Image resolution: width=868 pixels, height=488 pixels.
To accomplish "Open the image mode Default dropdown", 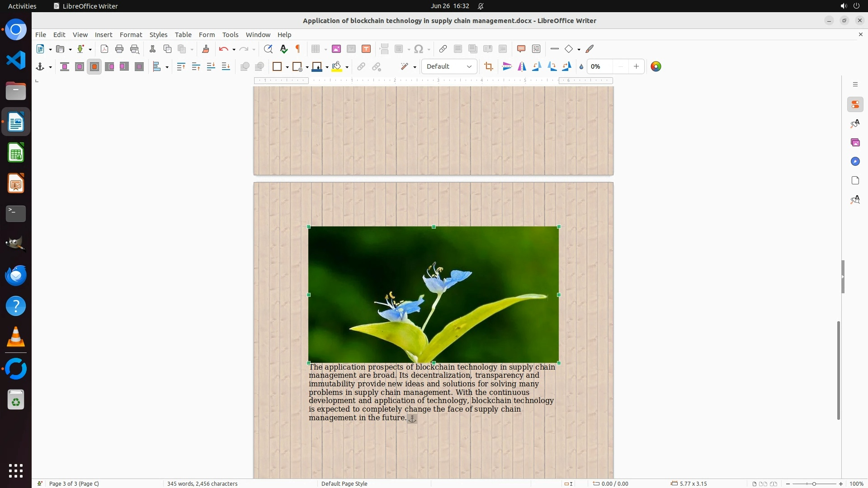I will 449,66.
